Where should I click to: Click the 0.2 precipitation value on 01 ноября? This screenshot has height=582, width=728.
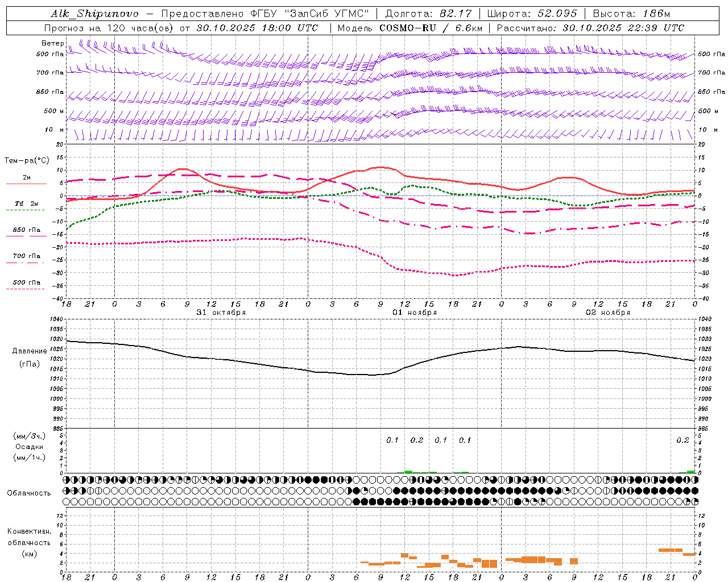[417, 440]
